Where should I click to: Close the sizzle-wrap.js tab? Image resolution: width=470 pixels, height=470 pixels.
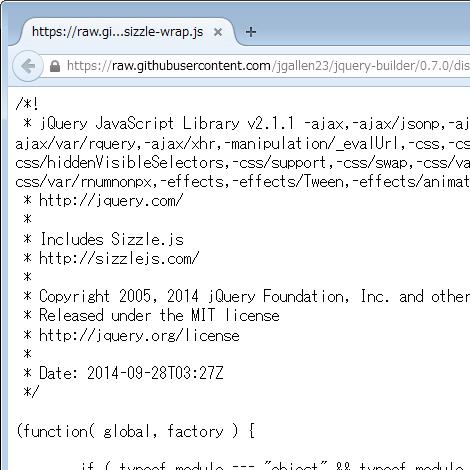(x=218, y=32)
